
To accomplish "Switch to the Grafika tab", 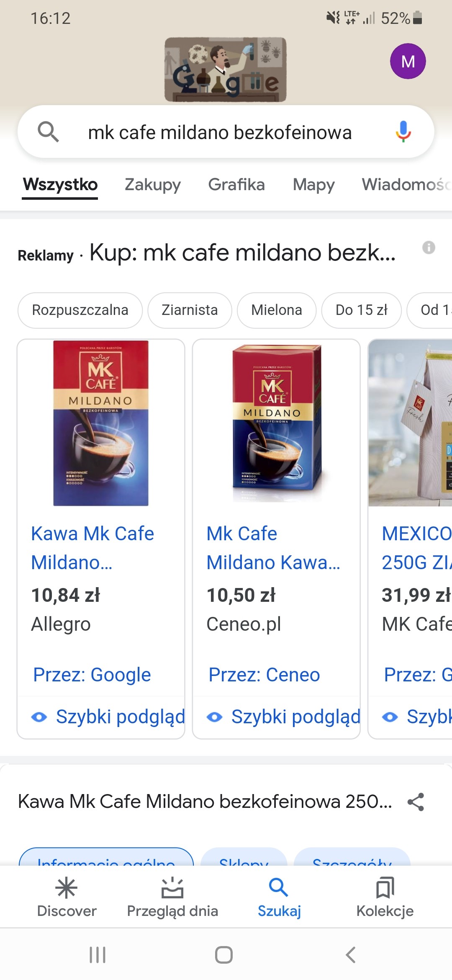I will pyautogui.click(x=236, y=184).
